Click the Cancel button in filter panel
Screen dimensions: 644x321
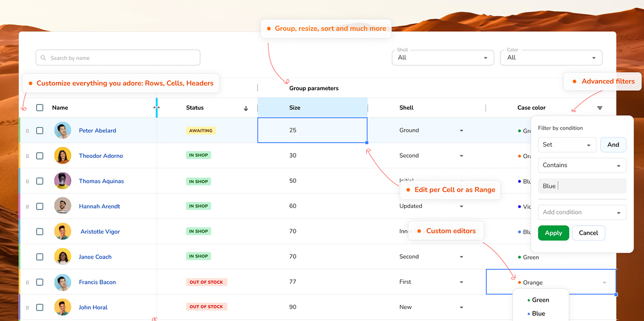pos(588,233)
